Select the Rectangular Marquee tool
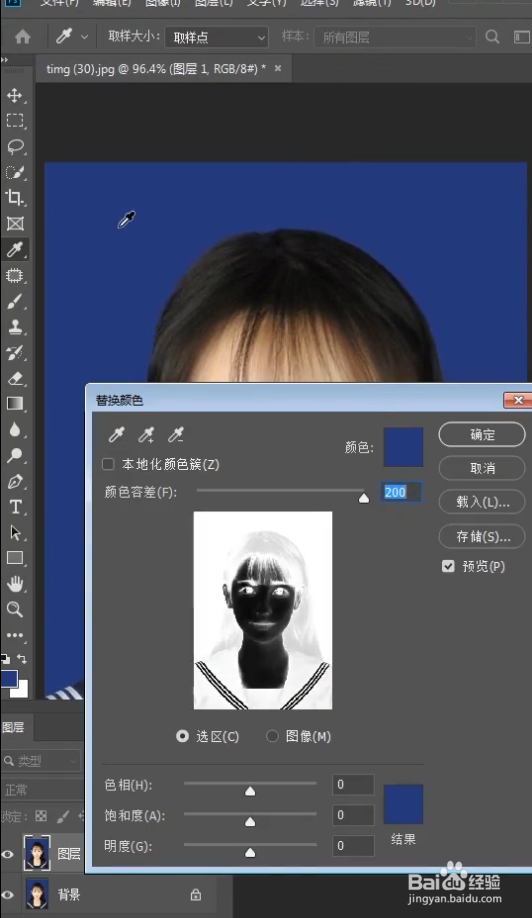Viewport: 532px width, 918px height. pyautogui.click(x=15, y=121)
